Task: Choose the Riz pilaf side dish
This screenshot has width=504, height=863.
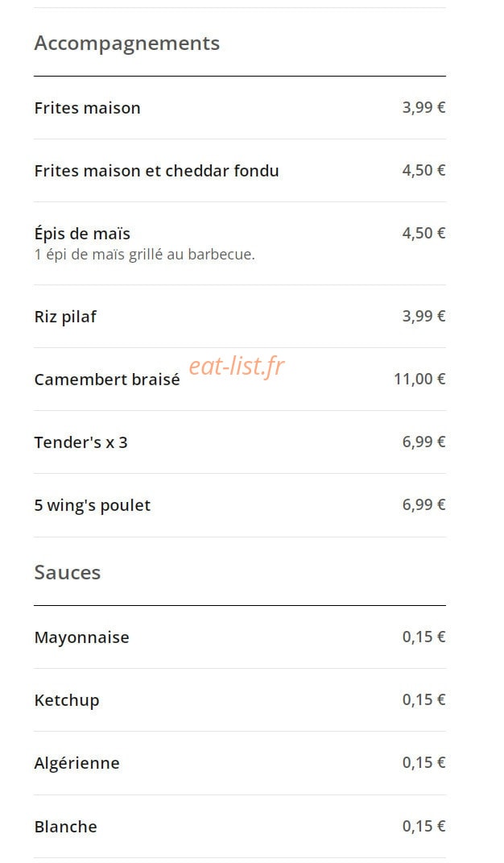Action: [65, 317]
